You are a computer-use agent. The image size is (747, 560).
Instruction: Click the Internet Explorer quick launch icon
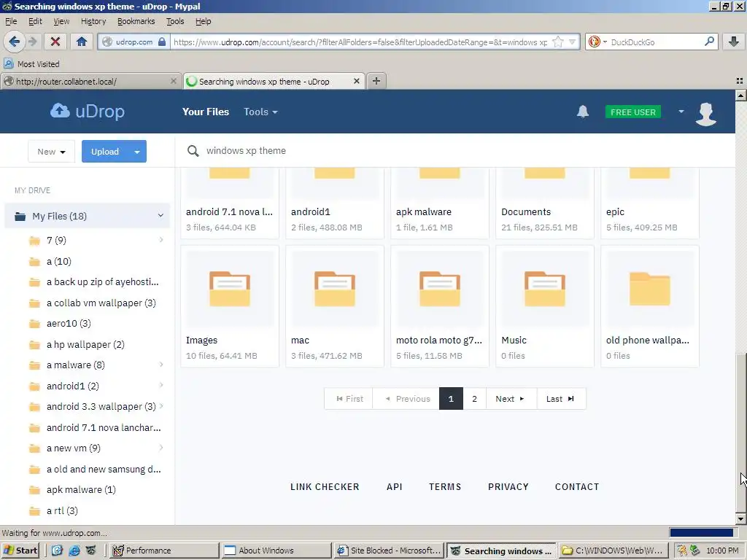(74, 551)
